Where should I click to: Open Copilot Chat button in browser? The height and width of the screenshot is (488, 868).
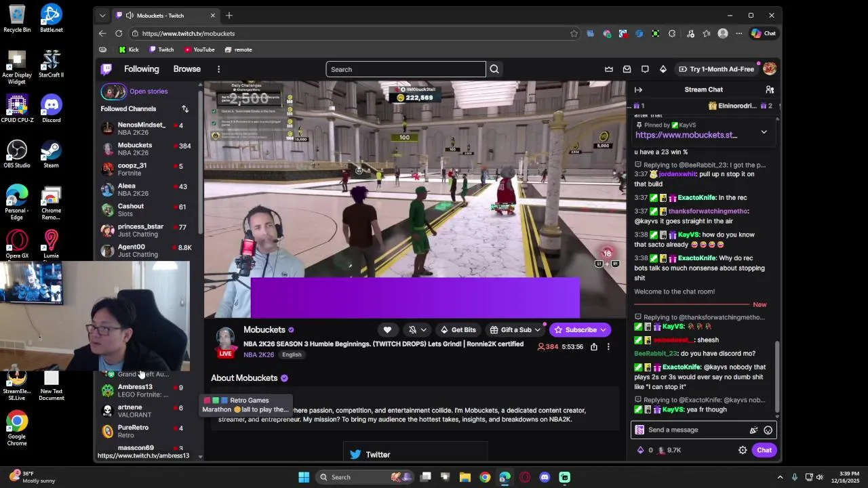click(764, 33)
